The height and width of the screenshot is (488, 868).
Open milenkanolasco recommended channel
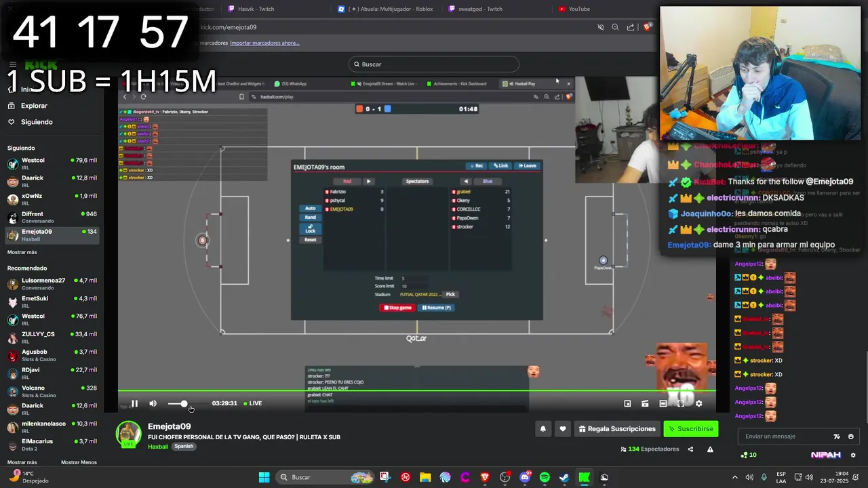point(52,426)
